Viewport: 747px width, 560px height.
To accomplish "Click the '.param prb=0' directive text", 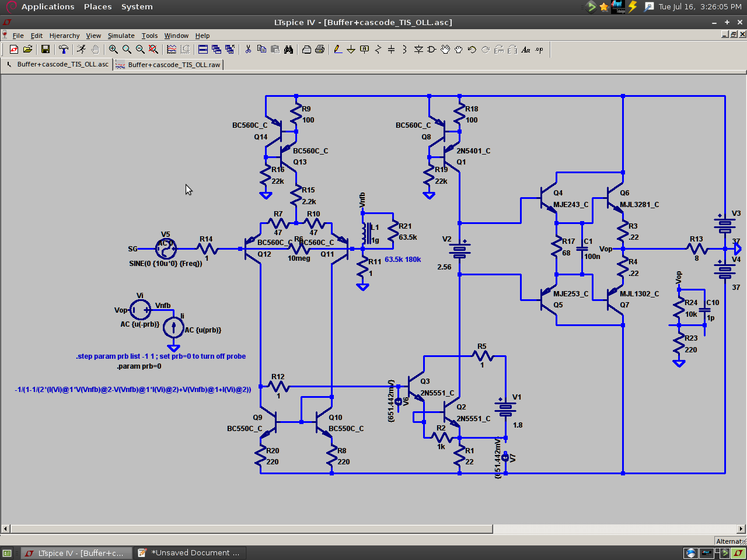I will (139, 366).
